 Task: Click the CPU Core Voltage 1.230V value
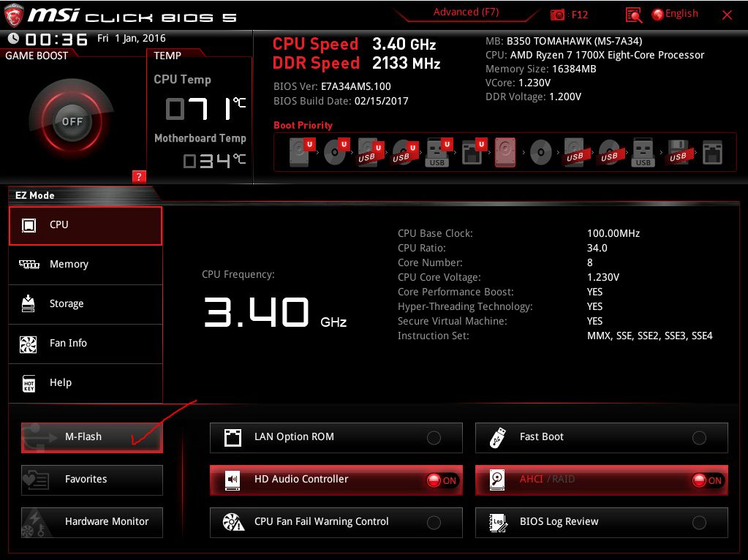(603, 277)
